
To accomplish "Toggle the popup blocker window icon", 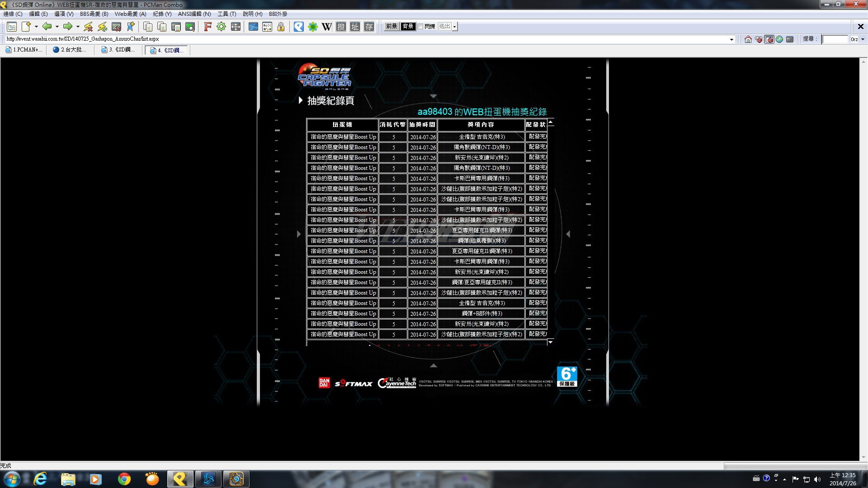I will 769,39.
